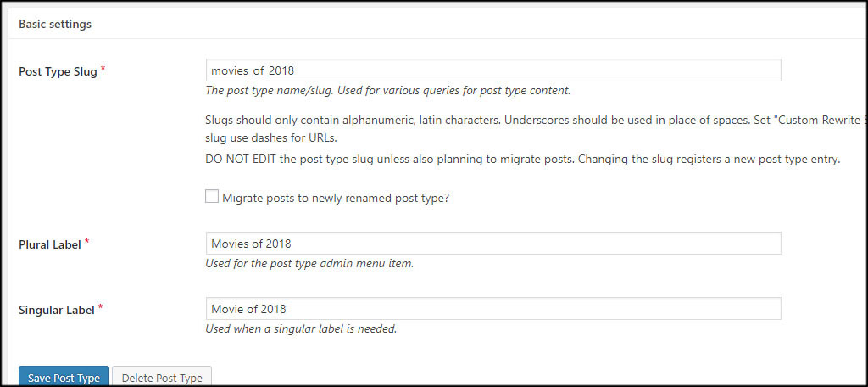Click the Singular Label field label

[57, 311]
